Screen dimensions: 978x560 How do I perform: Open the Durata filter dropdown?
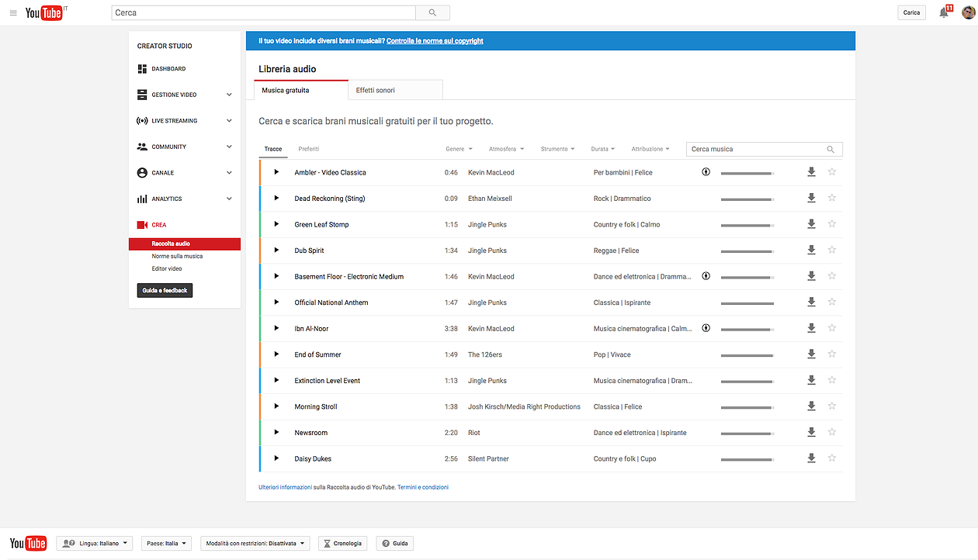point(602,149)
